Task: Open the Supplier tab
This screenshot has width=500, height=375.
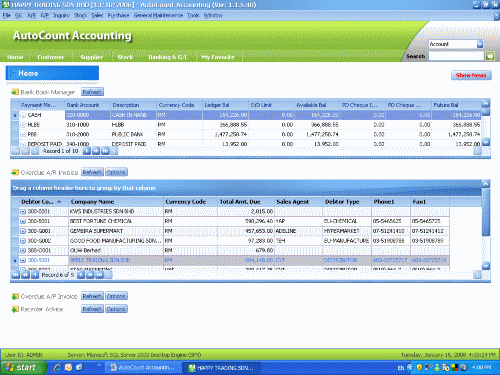Action: click(x=92, y=57)
